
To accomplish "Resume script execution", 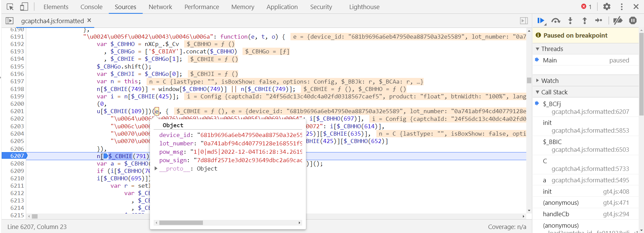I will 540,21.
